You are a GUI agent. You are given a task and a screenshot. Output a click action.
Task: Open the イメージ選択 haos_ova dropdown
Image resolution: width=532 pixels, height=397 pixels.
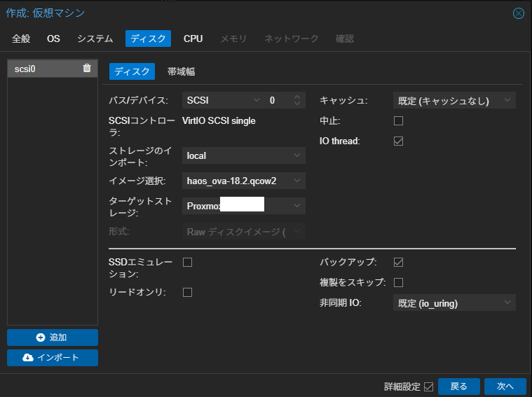pyautogui.click(x=244, y=181)
